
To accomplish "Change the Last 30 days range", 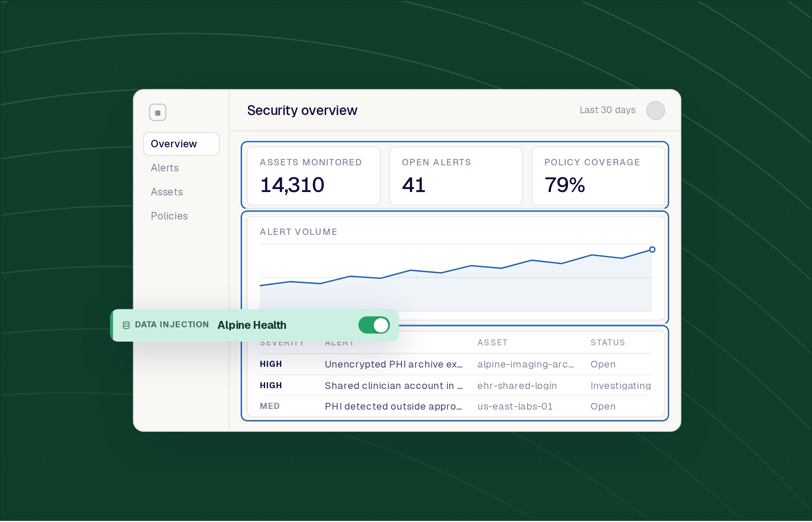I will tap(607, 110).
